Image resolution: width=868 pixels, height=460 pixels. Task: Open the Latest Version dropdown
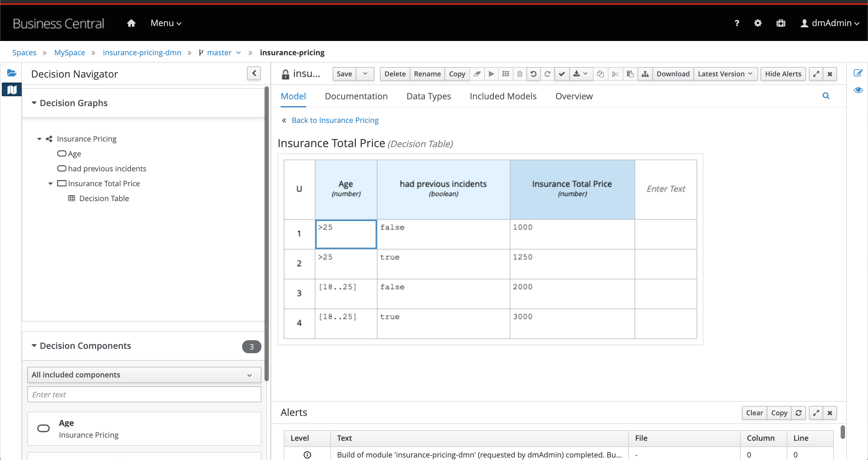point(725,74)
